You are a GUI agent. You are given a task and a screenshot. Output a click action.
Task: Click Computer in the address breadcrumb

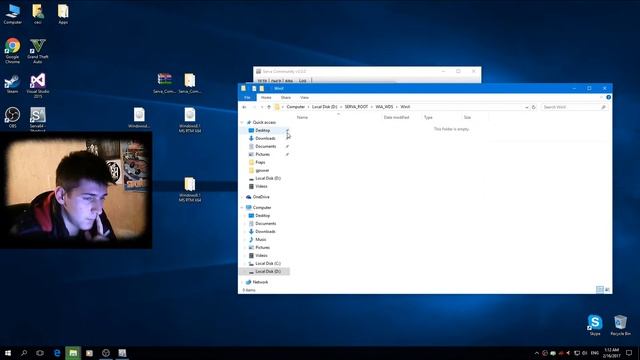click(296, 107)
